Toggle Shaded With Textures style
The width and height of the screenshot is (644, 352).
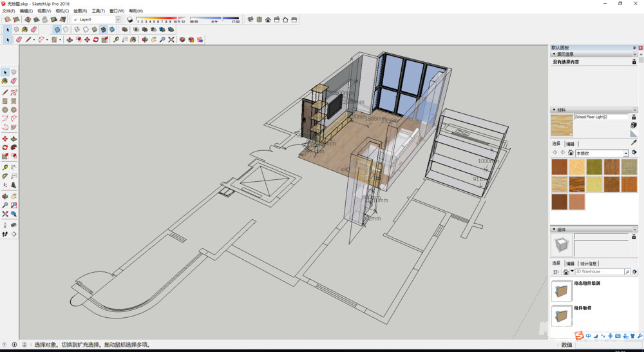click(103, 30)
